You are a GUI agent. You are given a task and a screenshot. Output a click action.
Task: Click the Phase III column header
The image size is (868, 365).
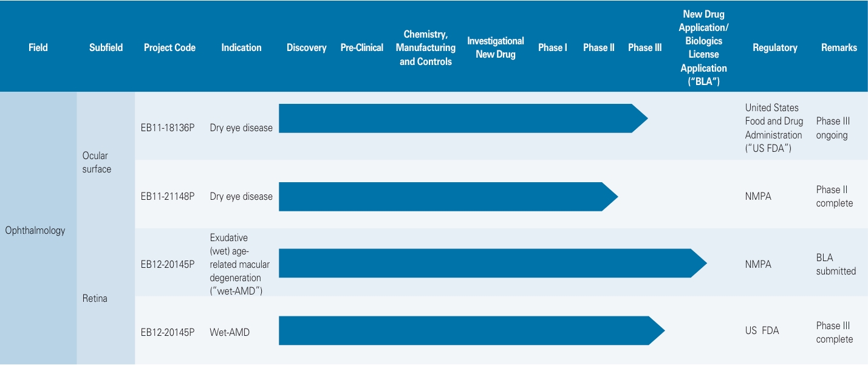pos(644,47)
